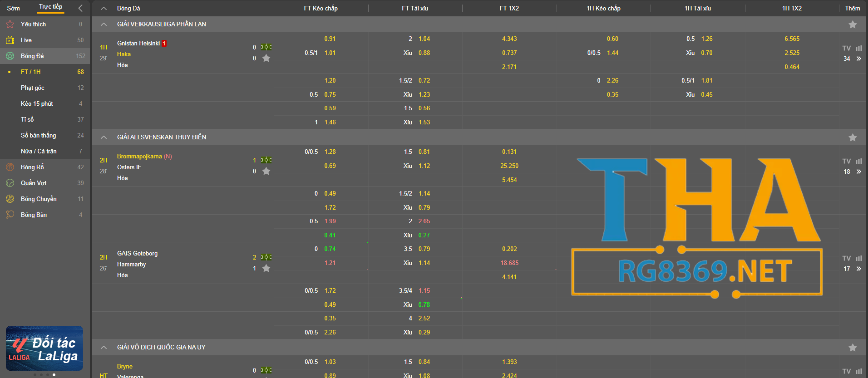Open statistics chart for Bryne match

pos(858,371)
